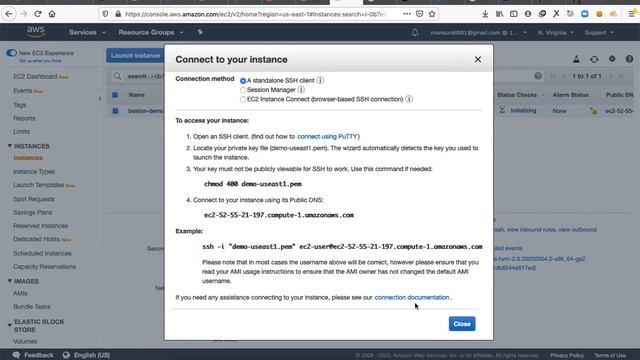The image size is (640, 360).
Task: Collapse the sidebar with the arrow handle
Action: pyautogui.click(x=100, y=98)
